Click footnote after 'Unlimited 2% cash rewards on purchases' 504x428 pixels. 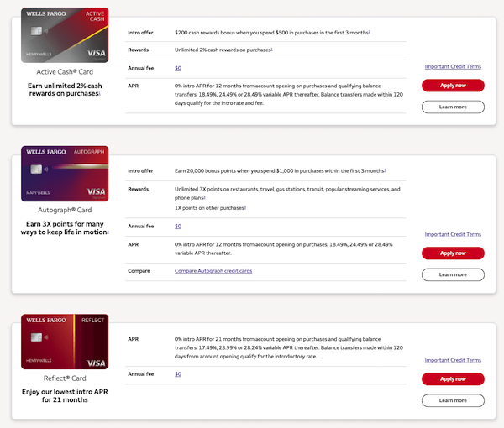click(x=272, y=50)
